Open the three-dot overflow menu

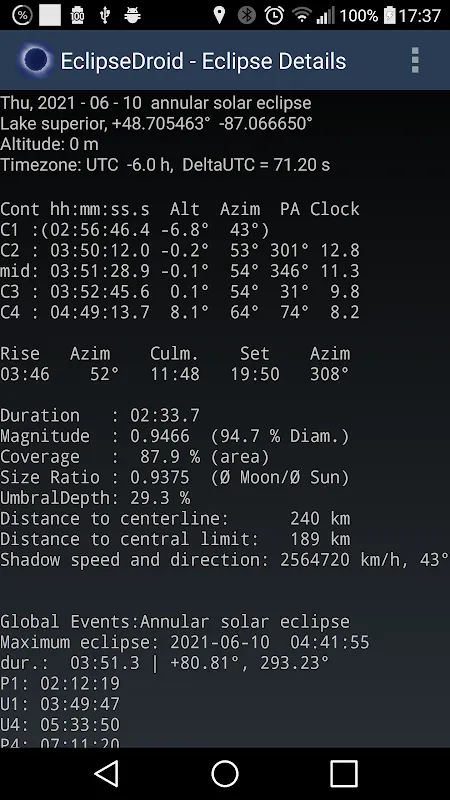[415, 61]
